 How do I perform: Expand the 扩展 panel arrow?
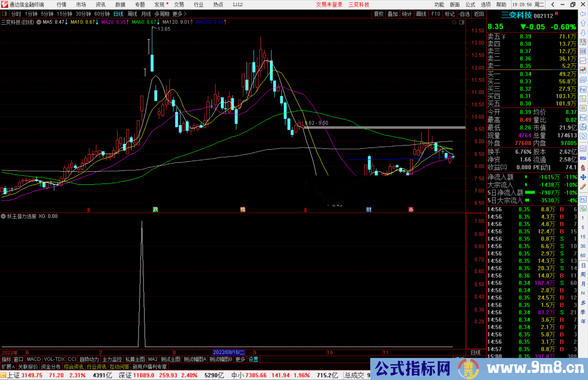tap(8, 367)
